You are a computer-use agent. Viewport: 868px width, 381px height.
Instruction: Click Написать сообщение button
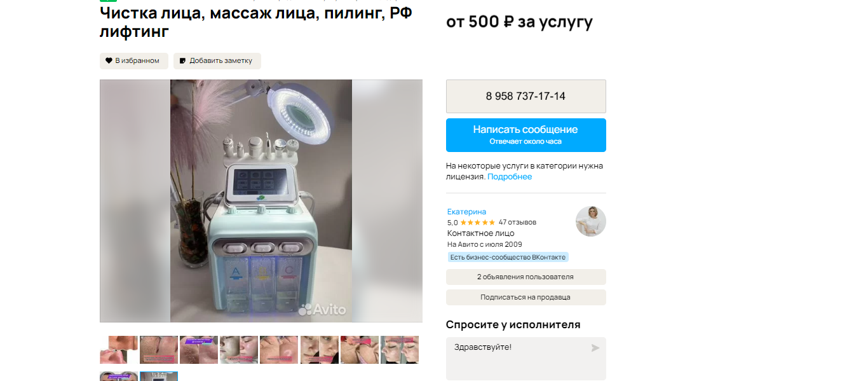pyautogui.click(x=526, y=135)
